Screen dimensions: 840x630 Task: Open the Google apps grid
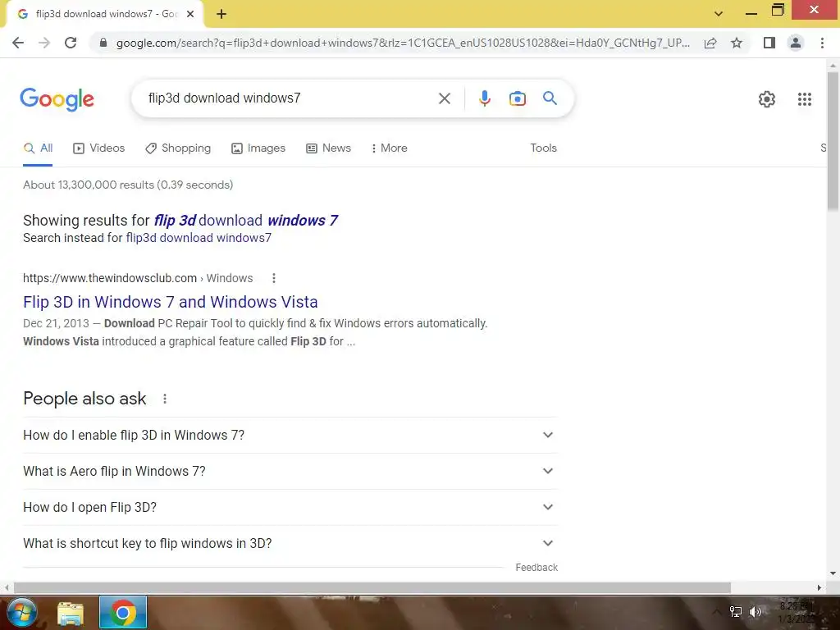(804, 99)
